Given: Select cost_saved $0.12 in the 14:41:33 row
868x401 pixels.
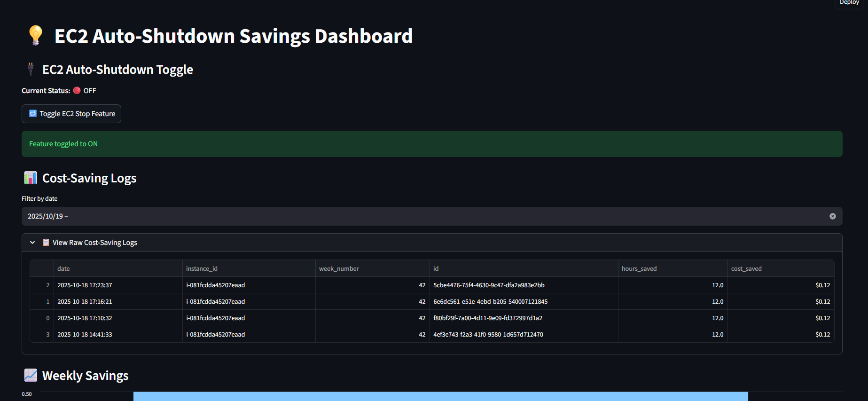Looking at the screenshot, I should pos(781,334).
